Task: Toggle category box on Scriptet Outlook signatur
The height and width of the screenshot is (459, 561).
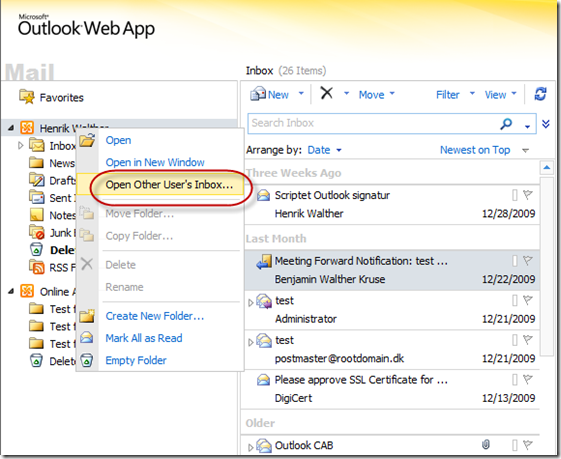Action: [x=514, y=195]
